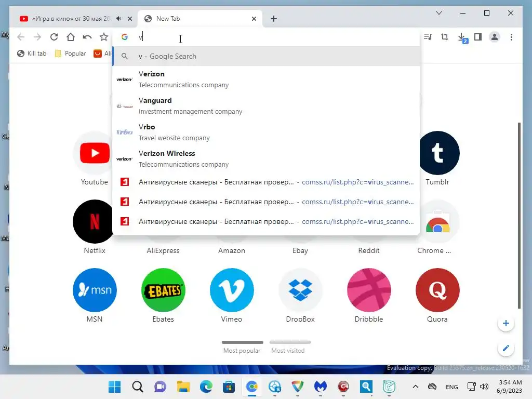Open the user profile avatar icon
Image resolution: width=532 pixels, height=399 pixels.
click(495, 37)
